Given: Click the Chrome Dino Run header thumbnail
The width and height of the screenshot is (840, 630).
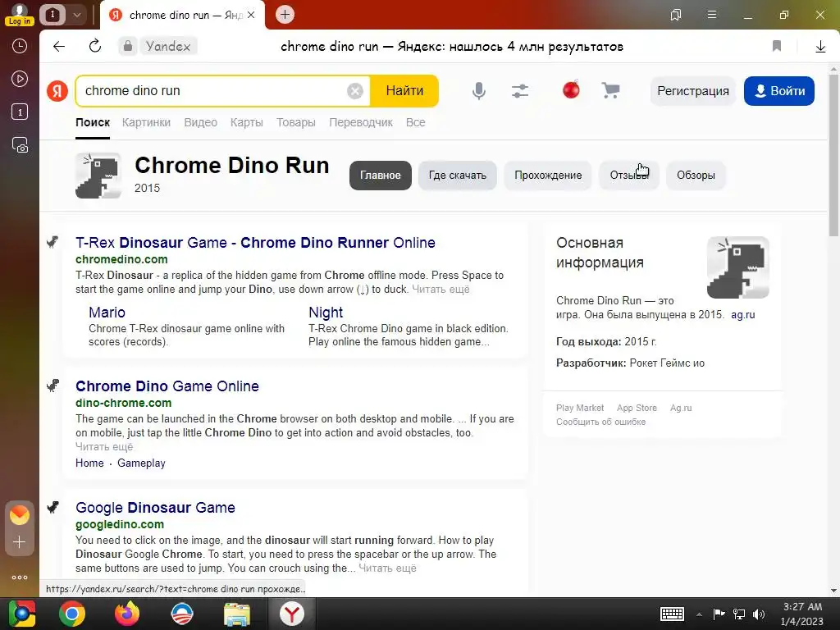Looking at the screenshot, I should pyautogui.click(x=98, y=176).
